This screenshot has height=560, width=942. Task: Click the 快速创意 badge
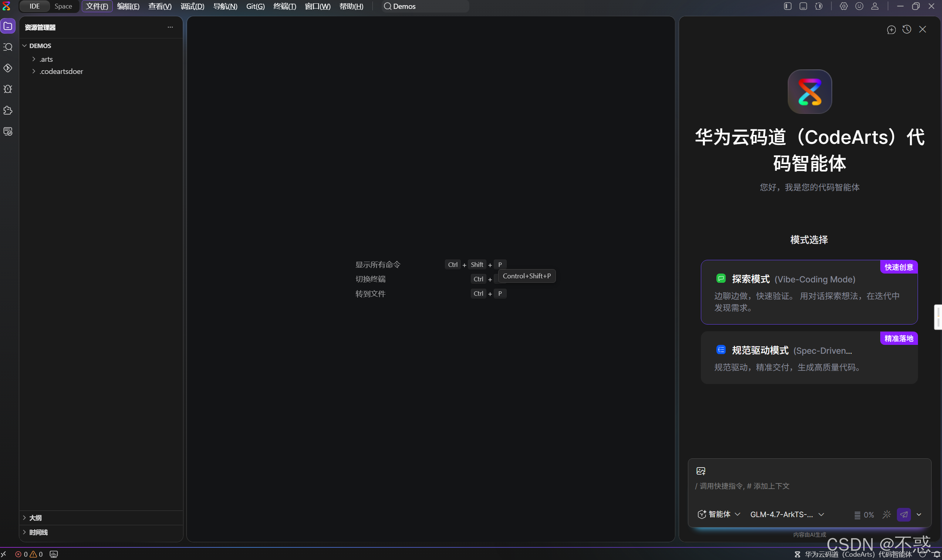click(899, 267)
